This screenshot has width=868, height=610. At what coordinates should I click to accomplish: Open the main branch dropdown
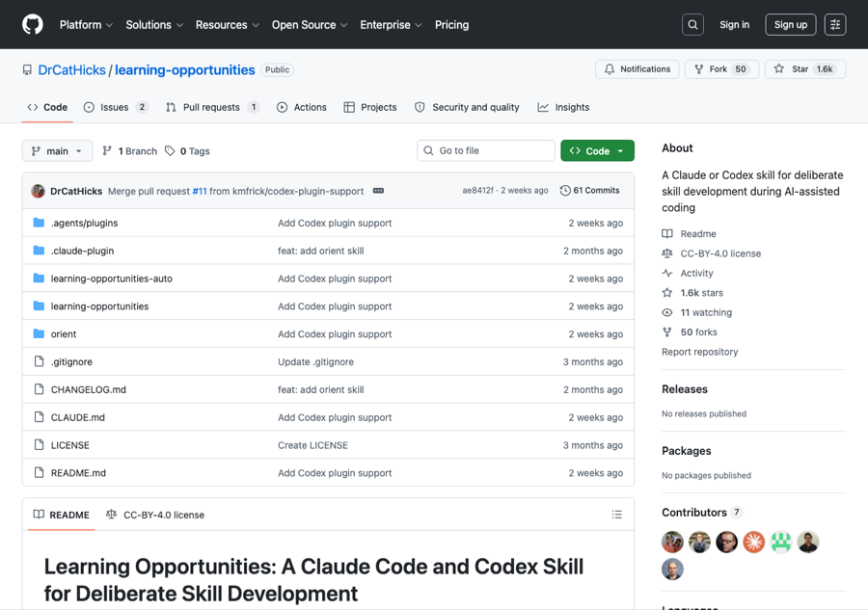(x=57, y=151)
